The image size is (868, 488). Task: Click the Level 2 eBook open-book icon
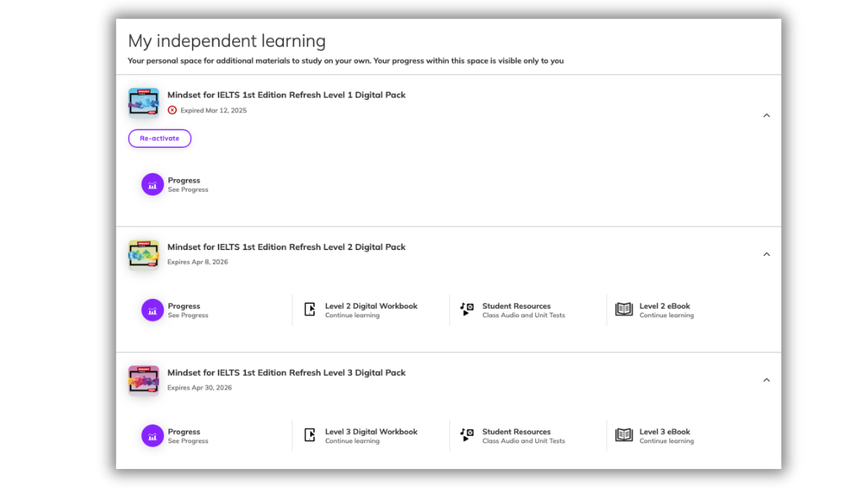[x=624, y=310]
